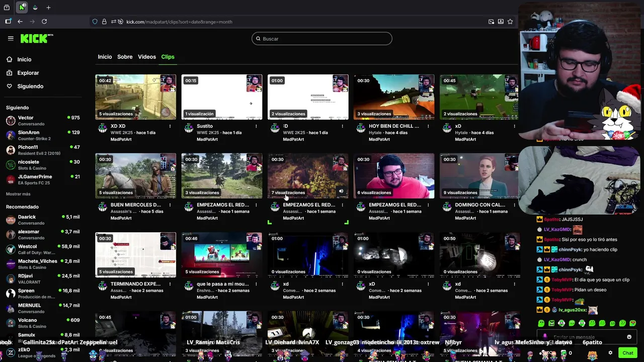Select the Clips channel tab
This screenshot has height=362, width=644.
tap(168, 57)
